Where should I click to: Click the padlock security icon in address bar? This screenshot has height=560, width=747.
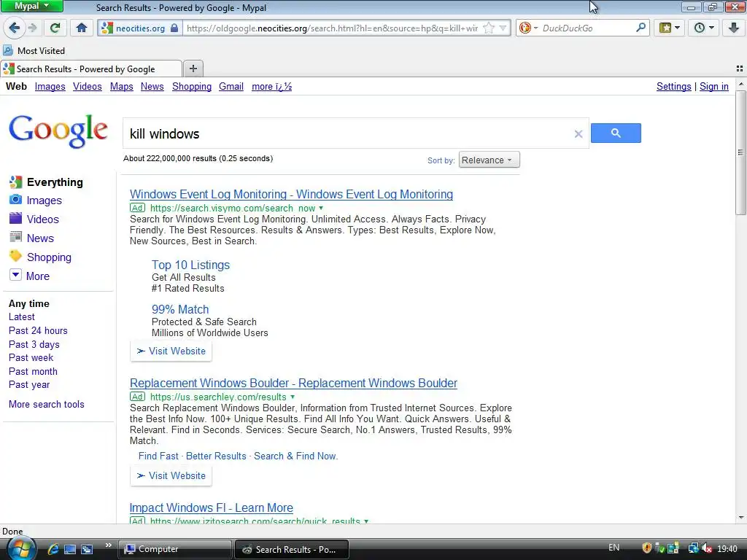pos(174,28)
